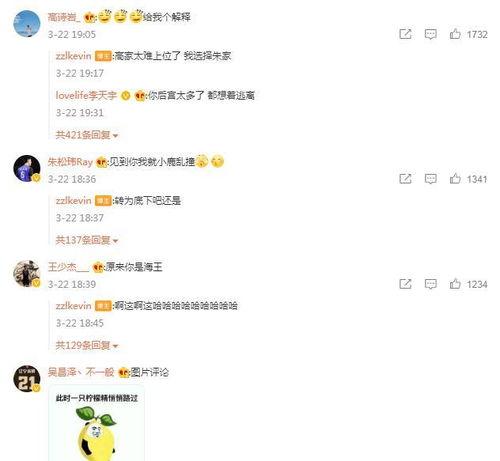
Task: Click the share icon on the 高诗岩 comment
Action: (x=405, y=34)
